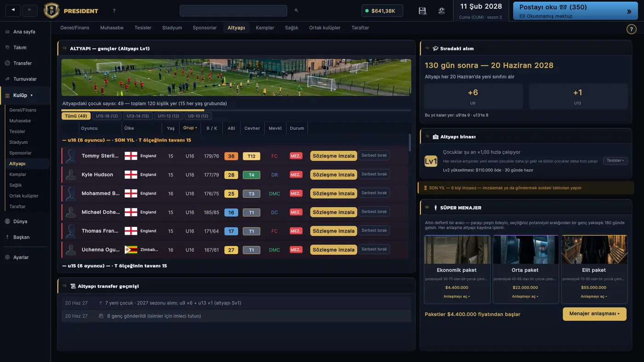Sign contract for Michael Doherty
Screen dimensions: 644x362
click(333, 212)
